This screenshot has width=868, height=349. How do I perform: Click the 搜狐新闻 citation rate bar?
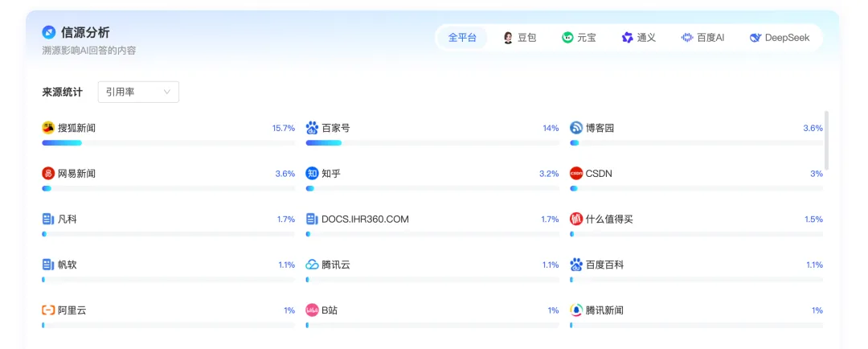168,143
